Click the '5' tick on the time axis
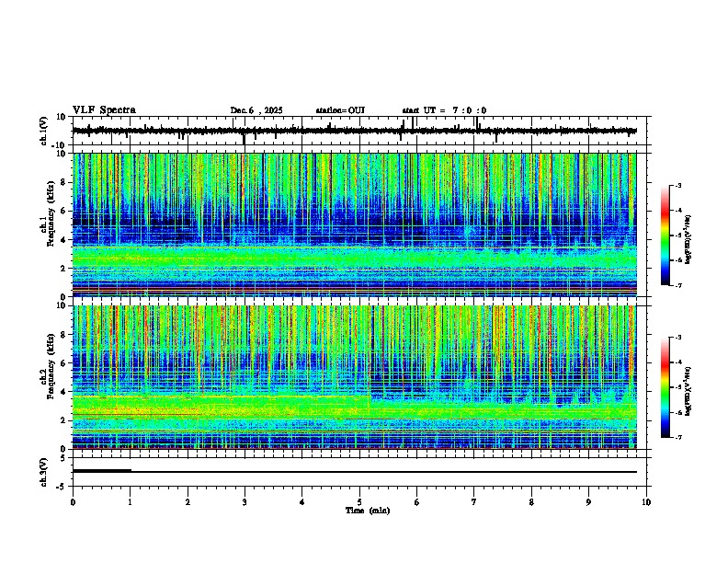The image size is (728, 563). click(x=359, y=502)
